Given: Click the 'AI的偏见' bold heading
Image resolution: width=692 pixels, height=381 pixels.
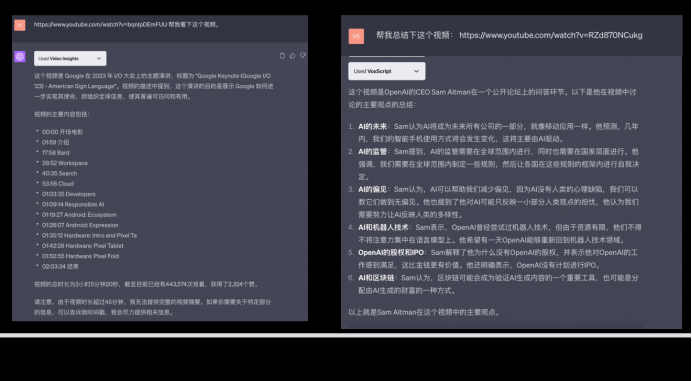Looking at the screenshot, I should pos(372,190).
